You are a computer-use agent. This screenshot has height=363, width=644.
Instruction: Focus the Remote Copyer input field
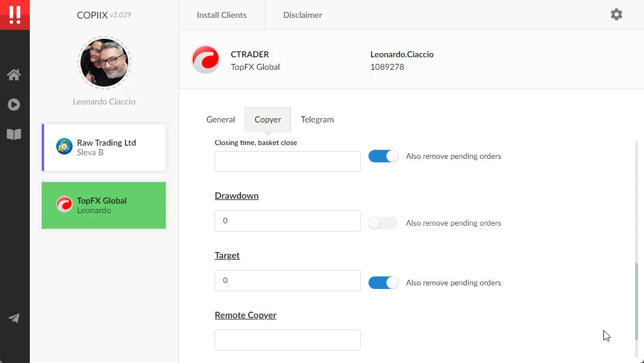(287, 340)
